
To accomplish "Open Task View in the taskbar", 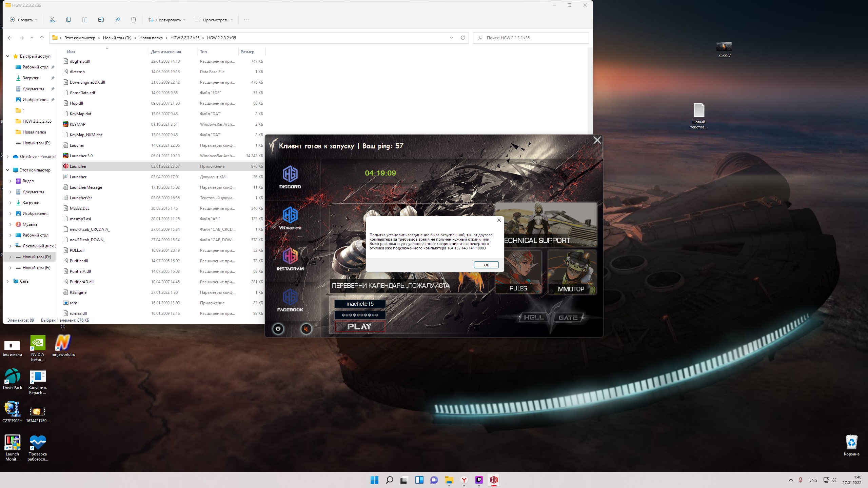I will (403, 480).
